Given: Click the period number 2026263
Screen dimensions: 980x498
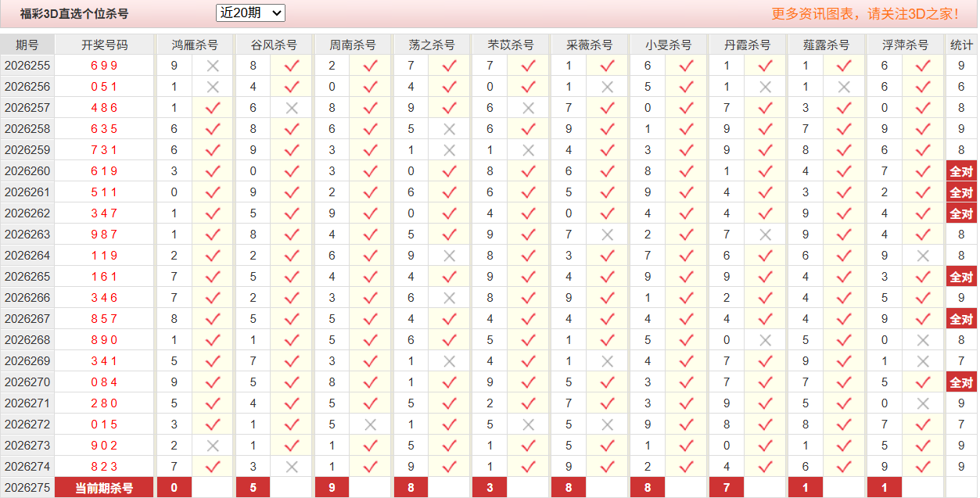Looking at the screenshot, I should pos(27,235).
